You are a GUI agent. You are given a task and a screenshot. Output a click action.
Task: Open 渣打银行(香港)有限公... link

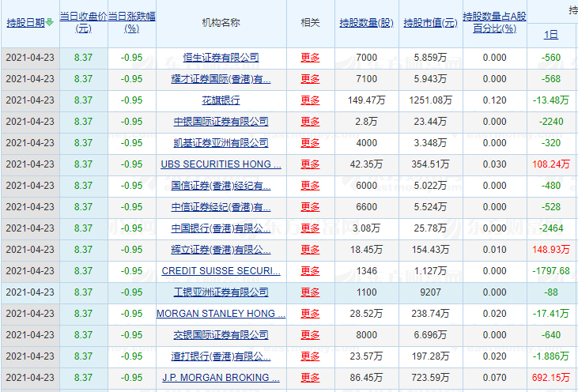[x=221, y=356]
